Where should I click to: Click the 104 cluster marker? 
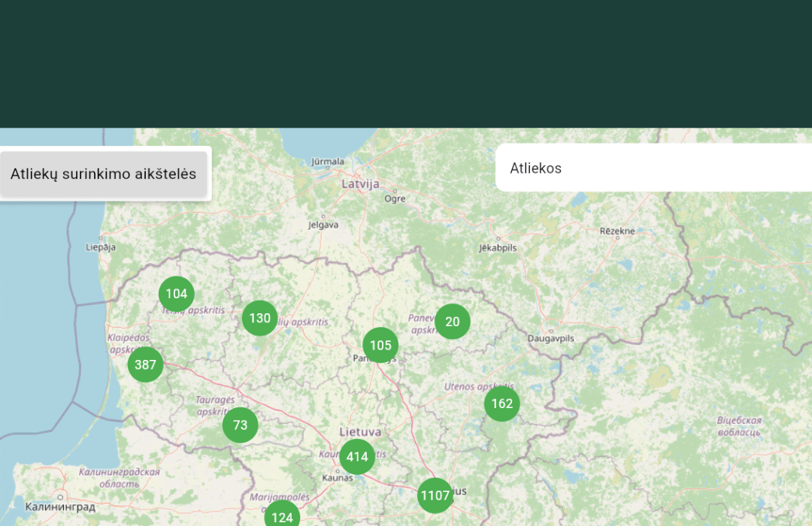(177, 294)
